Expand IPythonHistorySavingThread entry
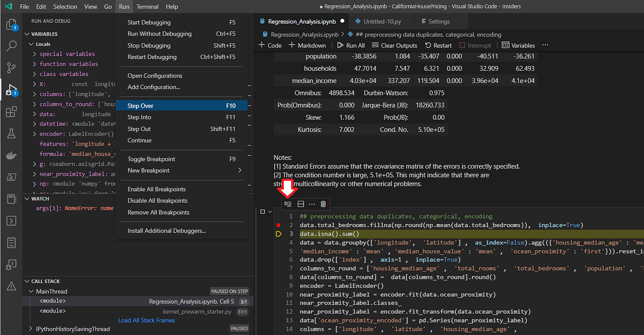 (31, 329)
